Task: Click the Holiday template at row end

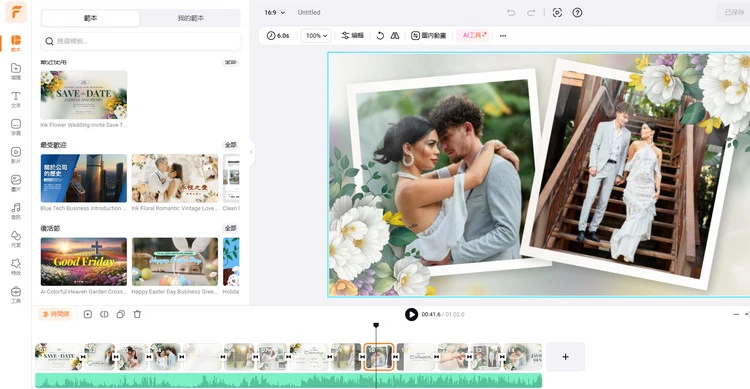Action: tap(231, 262)
